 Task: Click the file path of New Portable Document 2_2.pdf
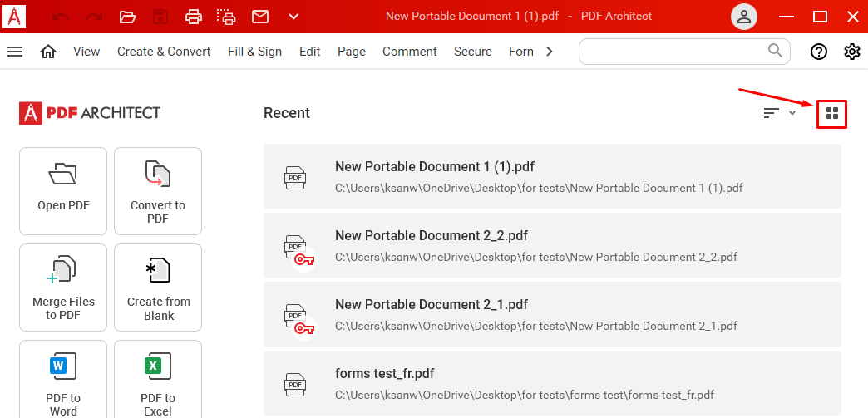coord(536,257)
